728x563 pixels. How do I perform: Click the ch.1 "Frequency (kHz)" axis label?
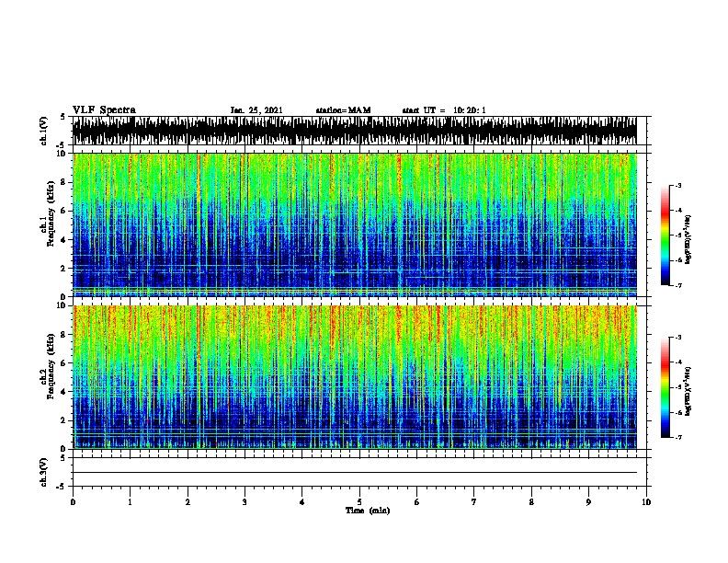(x=51, y=213)
